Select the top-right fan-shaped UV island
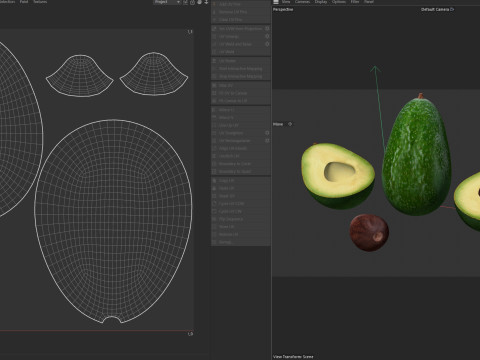Image resolution: width=480 pixels, height=360 pixels. [154, 74]
